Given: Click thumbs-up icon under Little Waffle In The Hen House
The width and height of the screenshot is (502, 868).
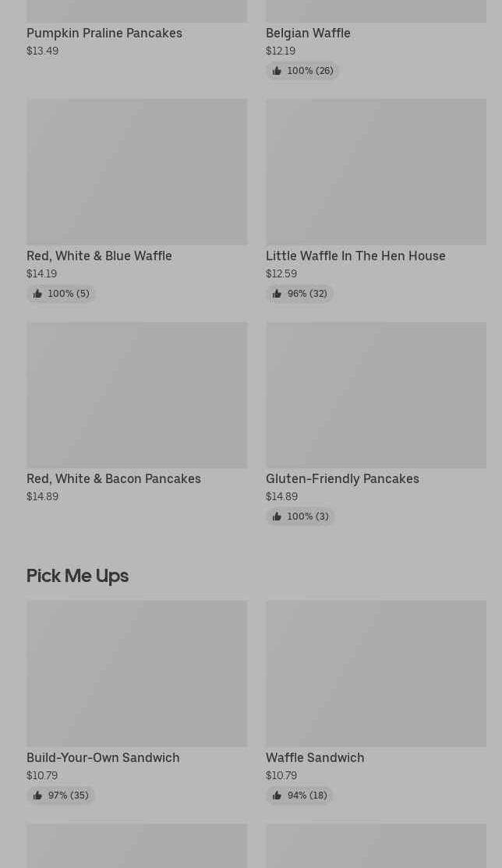Looking at the screenshot, I should click(x=277, y=294).
